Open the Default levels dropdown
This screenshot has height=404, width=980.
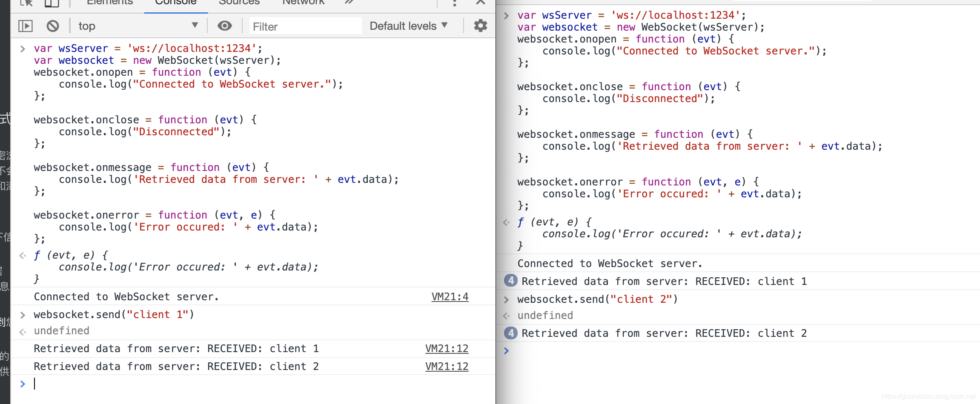click(408, 26)
